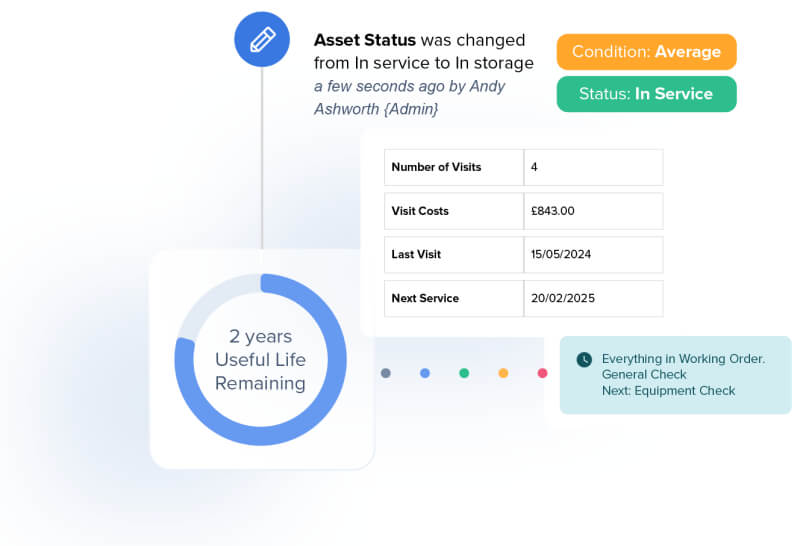Select the grey timeline dot

click(x=386, y=373)
